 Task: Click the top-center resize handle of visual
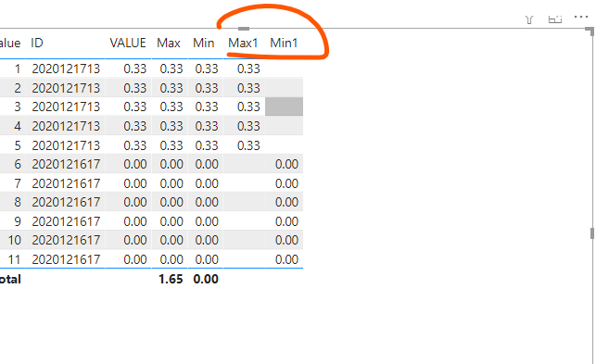tap(244, 29)
